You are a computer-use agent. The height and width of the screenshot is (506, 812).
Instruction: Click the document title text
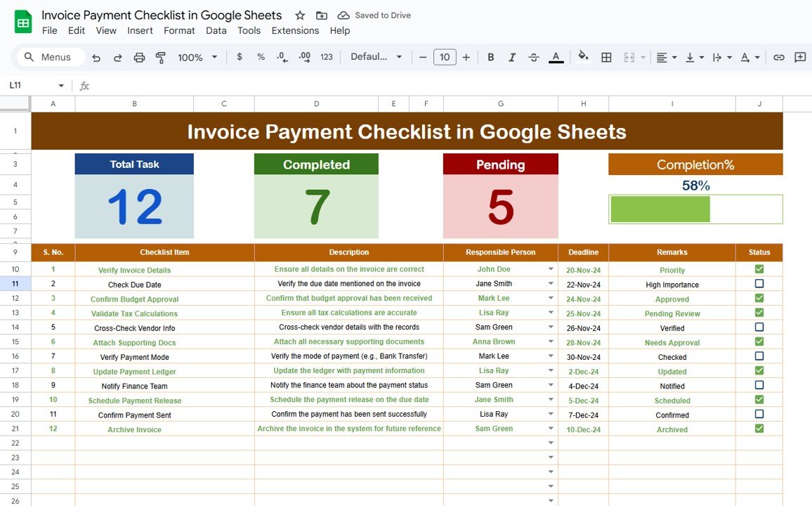coord(162,15)
